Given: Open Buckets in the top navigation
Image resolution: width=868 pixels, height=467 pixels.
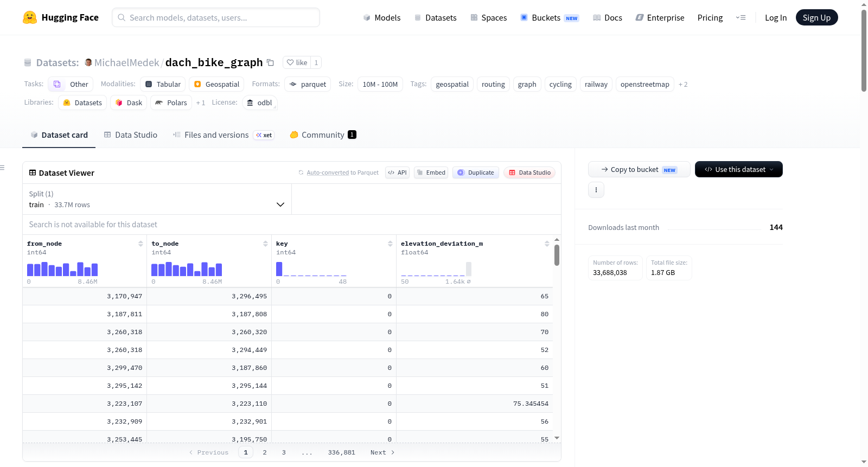Looking at the screenshot, I should (x=549, y=17).
